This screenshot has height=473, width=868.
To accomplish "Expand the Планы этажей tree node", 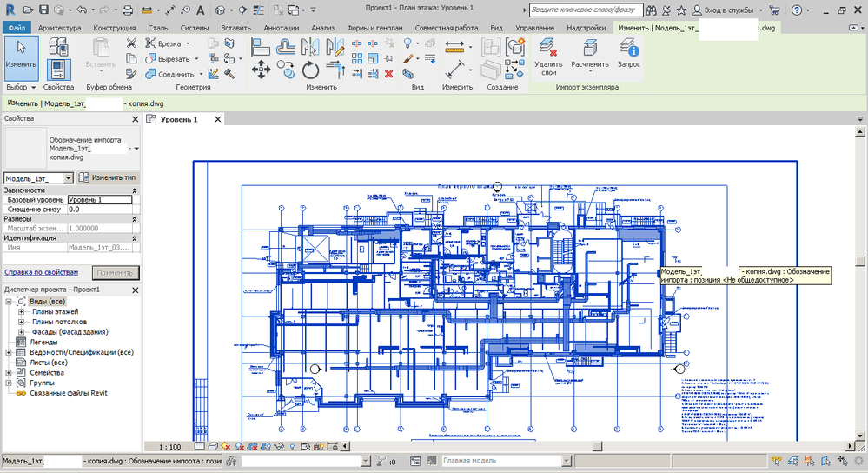I will click(22, 312).
